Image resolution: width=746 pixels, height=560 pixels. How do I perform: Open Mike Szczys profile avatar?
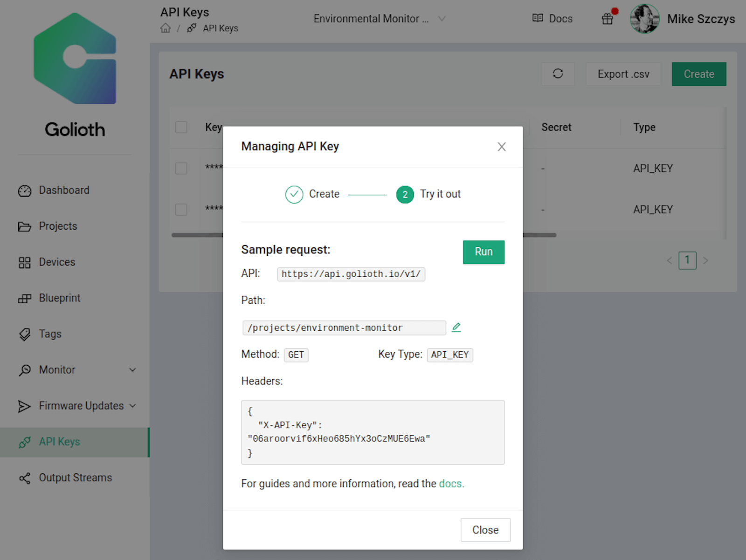pos(644,19)
